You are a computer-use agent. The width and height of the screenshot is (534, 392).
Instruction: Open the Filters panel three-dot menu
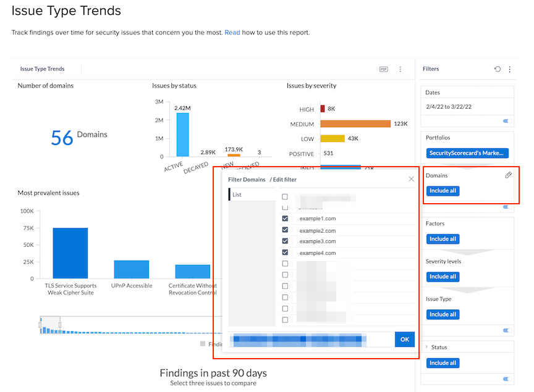click(509, 69)
